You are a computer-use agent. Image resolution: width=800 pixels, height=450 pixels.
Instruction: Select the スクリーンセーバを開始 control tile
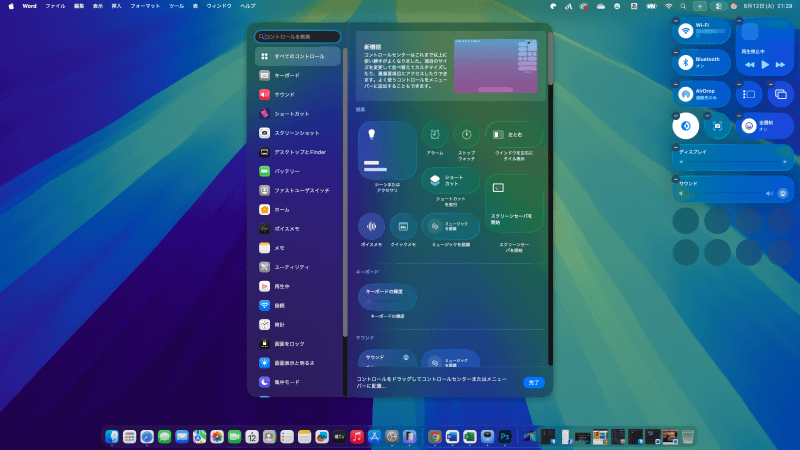[514, 204]
